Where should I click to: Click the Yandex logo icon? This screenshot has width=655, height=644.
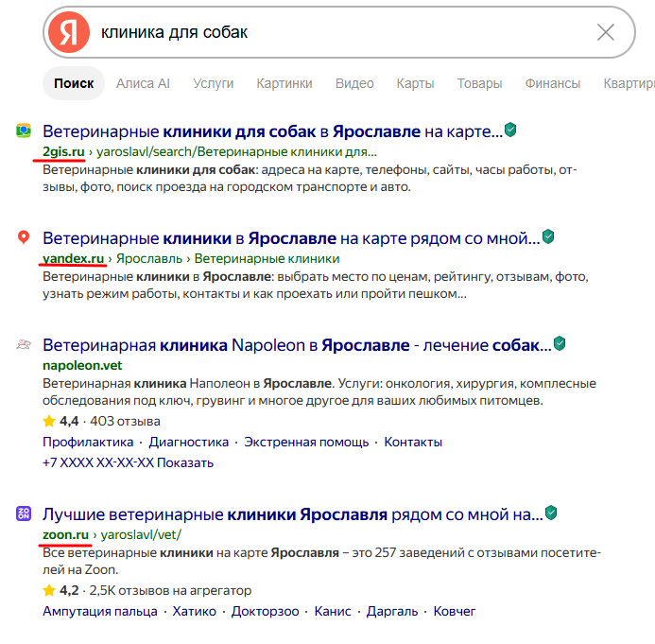click(x=69, y=32)
